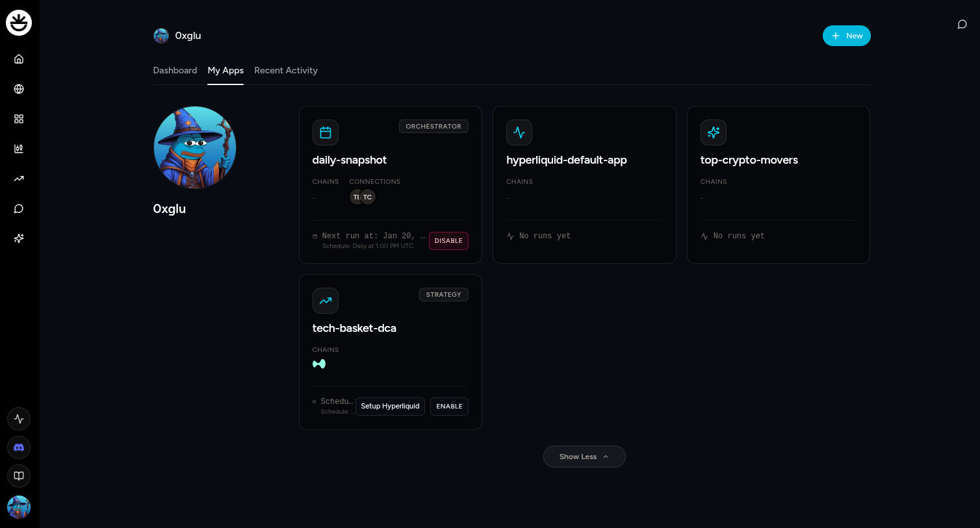Open the chat bubble icon in left sidebar
Viewport: 980px width, 528px height.
click(19, 208)
